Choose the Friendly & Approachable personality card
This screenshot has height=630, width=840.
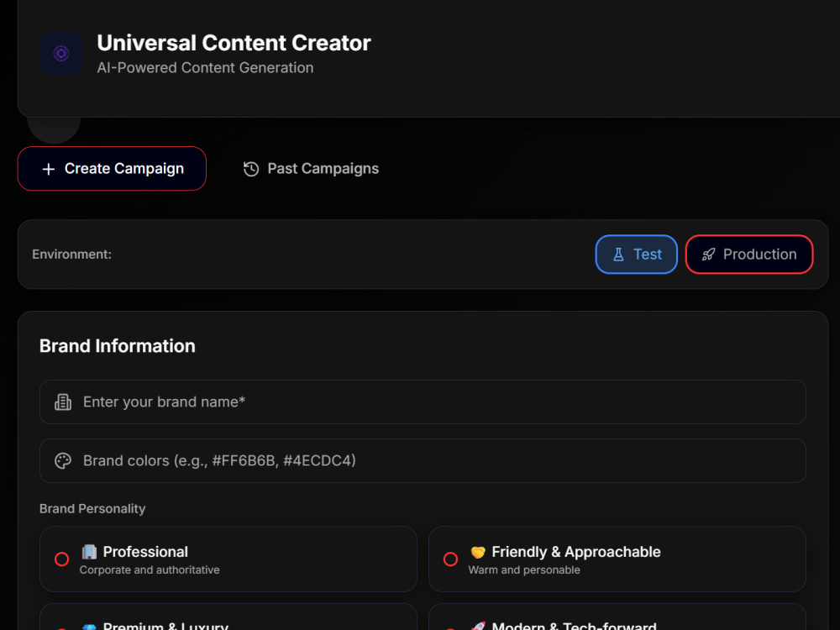point(617,559)
